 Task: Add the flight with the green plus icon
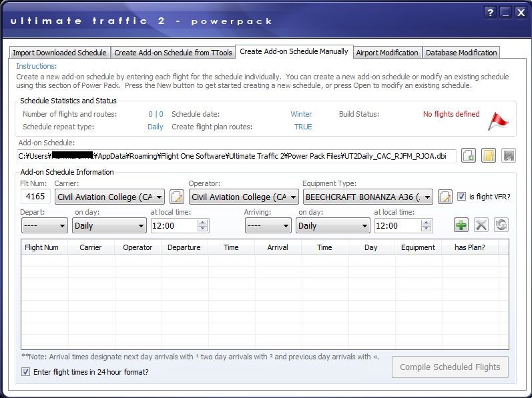pos(461,225)
